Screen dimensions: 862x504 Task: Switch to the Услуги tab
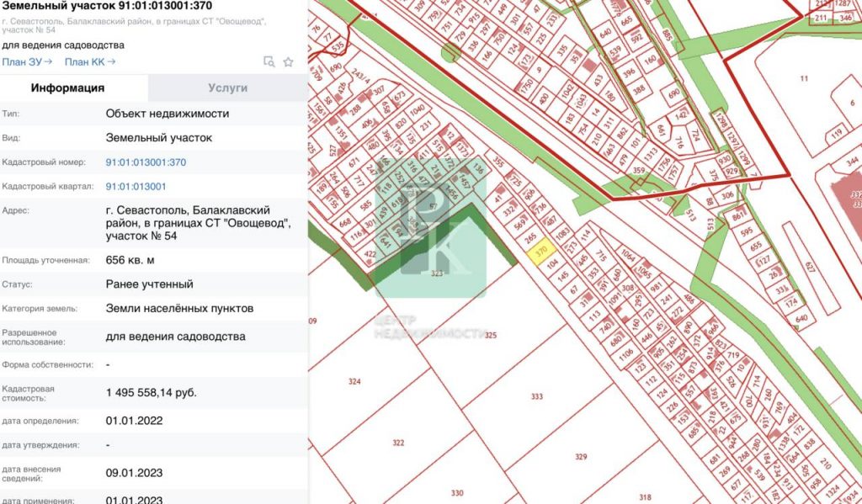pos(227,88)
